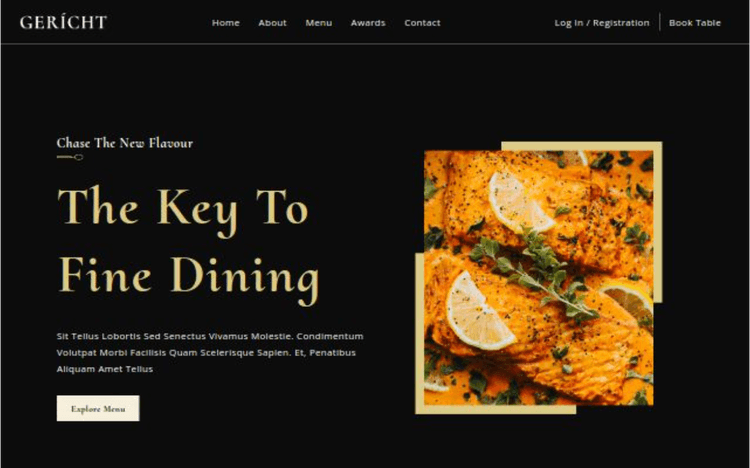Screen dimensions: 750x468
Task: Click the spoon divider icon under the subtitle
Action: 70,157
